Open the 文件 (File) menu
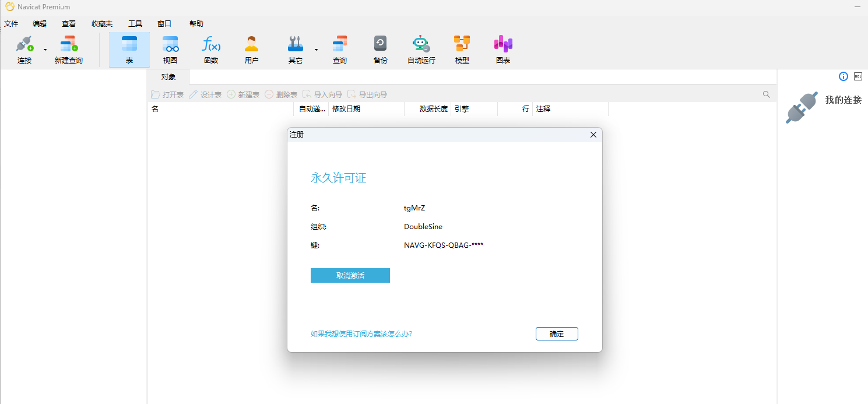The width and height of the screenshot is (868, 404). click(x=11, y=24)
